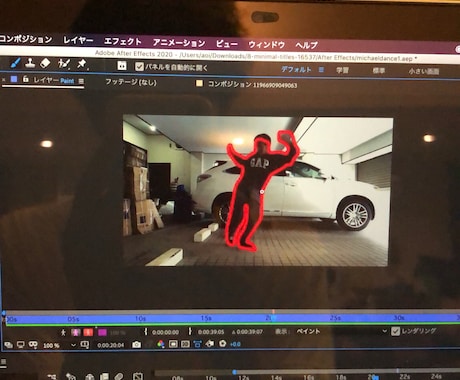
Task: Open the エフェクト menu
Action: 123,41
